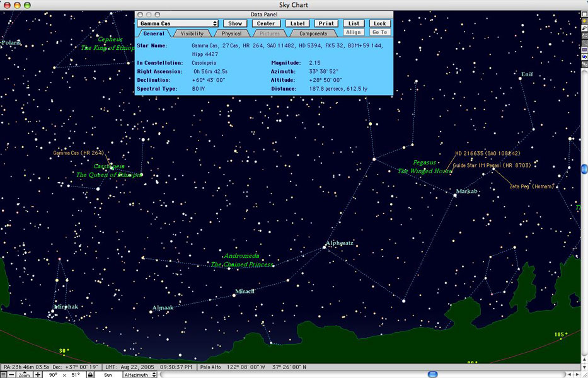
Task: Click the Go To button
Action: point(380,32)
